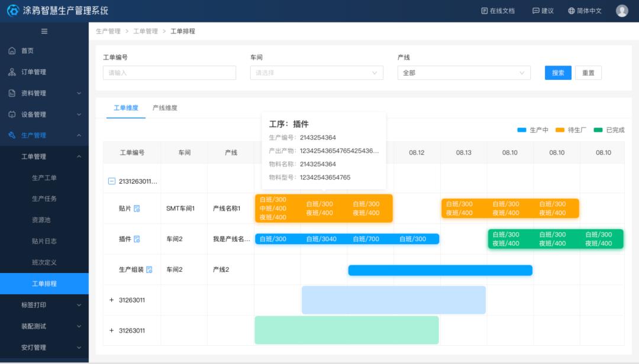Image resolution: width=639 pixels, height=364 pixels.
Task: Click the document icon next to 插件
Action: pos(137,239)
